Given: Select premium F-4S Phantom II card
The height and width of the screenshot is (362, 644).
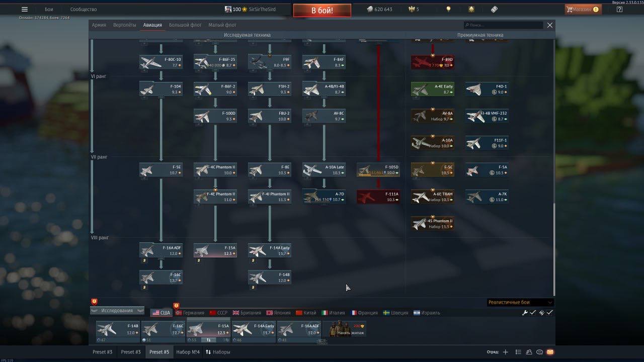Looking at the screenshot, I should 433,224.
